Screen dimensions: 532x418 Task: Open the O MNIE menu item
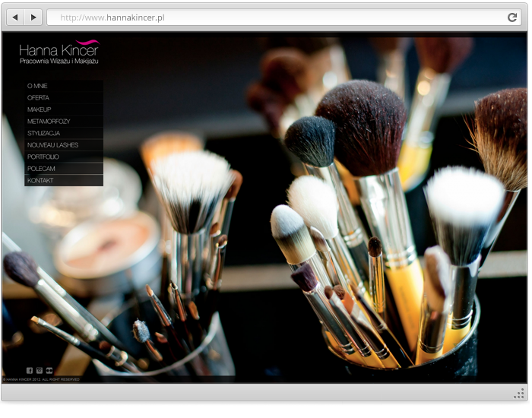coord(64,86)
